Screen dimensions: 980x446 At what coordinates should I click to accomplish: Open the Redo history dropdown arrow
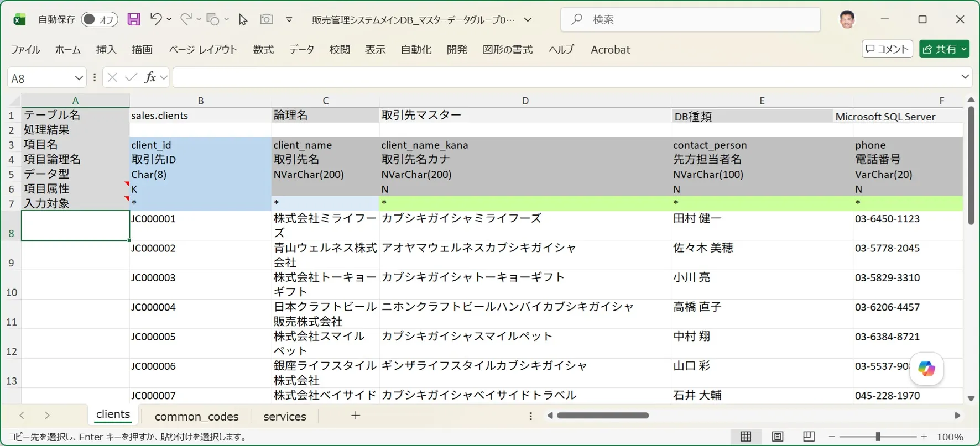click(199, 19)
